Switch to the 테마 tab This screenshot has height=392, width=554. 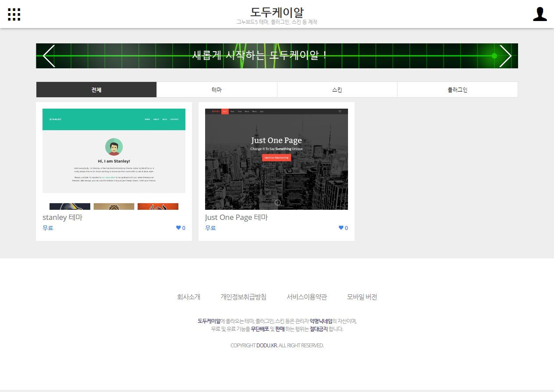[x=217, y=89]
